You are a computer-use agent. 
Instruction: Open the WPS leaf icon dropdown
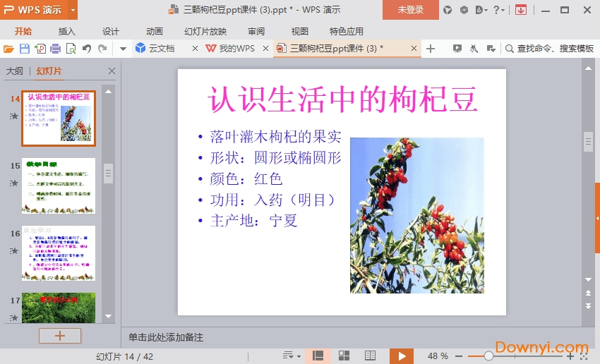[481, 10]
